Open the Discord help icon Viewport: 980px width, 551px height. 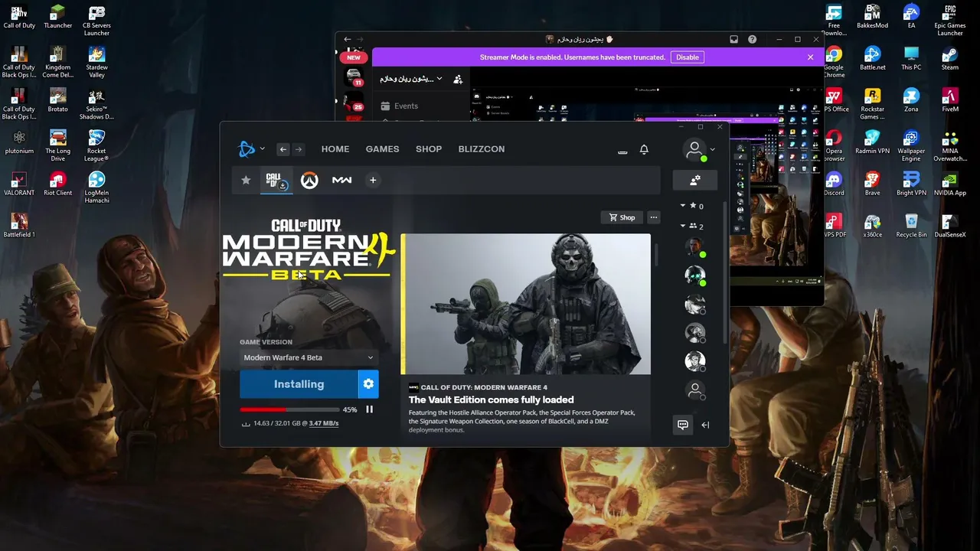752,39
